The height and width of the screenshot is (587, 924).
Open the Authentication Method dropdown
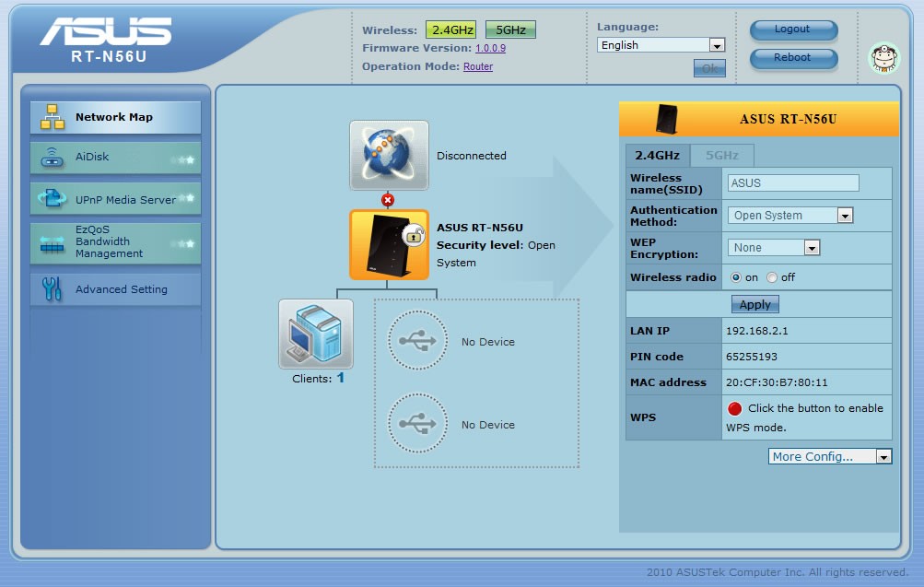tap(789, 215)
